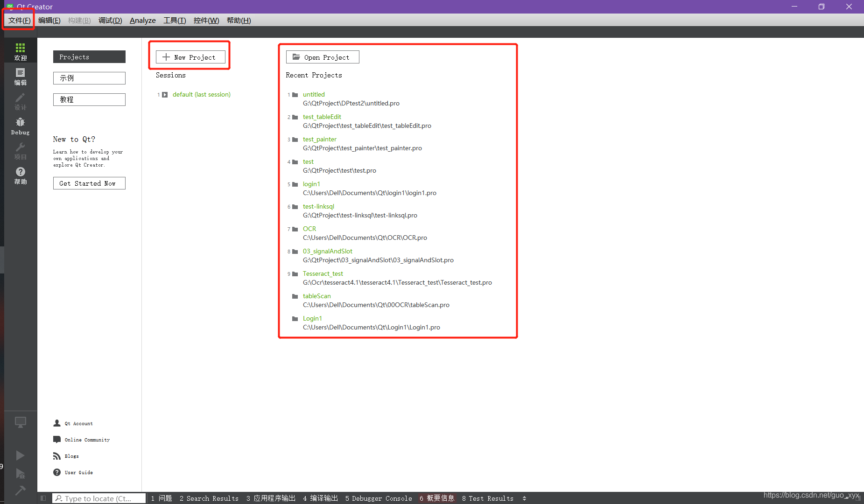This screenshot has width=864, height=504.
Task: Switch to Edit (编辑) mode
Action: tap(21, 76)
